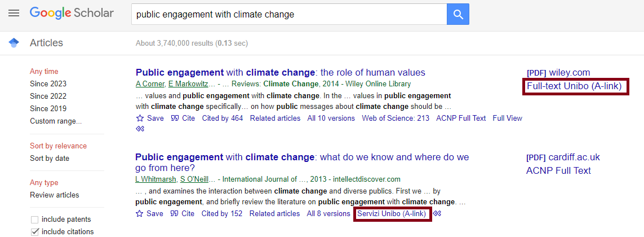Cite the second search result
Viewport: 644px width, 237px height.
click(x=183, y=214)
